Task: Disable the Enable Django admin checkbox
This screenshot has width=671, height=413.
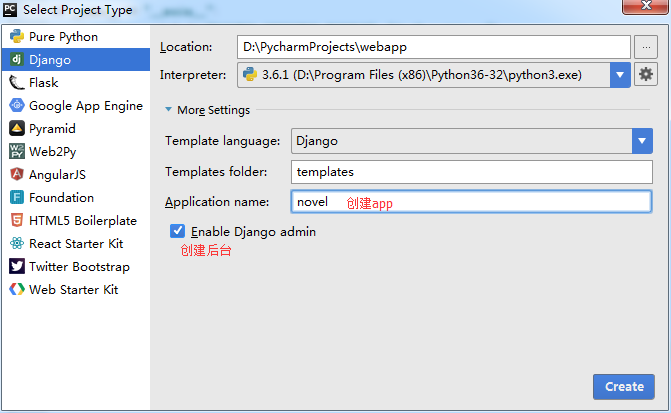Action: tap(177, 231)
